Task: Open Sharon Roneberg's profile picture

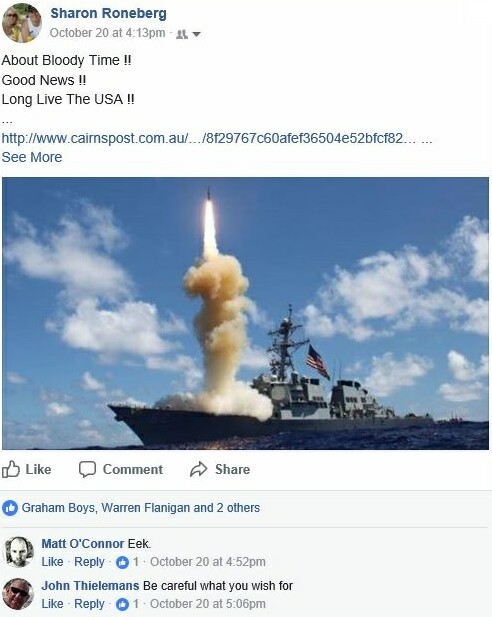Action: coord(22,22)
